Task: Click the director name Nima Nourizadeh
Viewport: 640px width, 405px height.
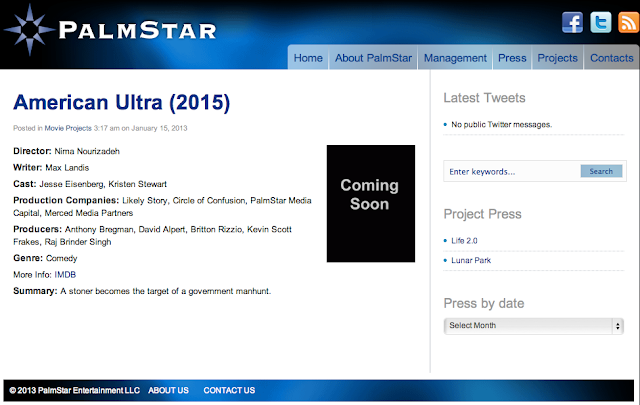Action: click(87, 151)
